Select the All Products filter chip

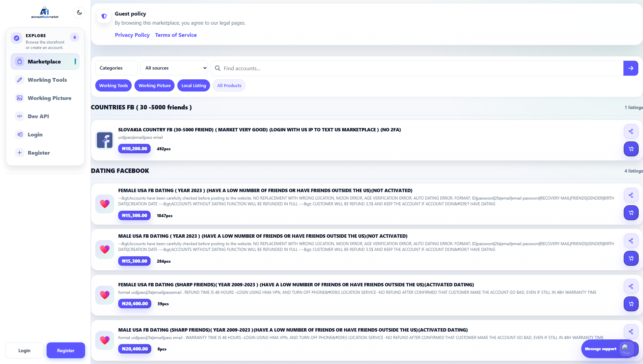pos(229,85)
